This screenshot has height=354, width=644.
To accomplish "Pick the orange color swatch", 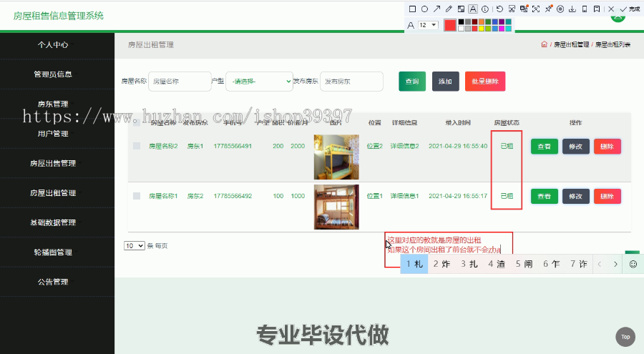I will coord(482,21).
